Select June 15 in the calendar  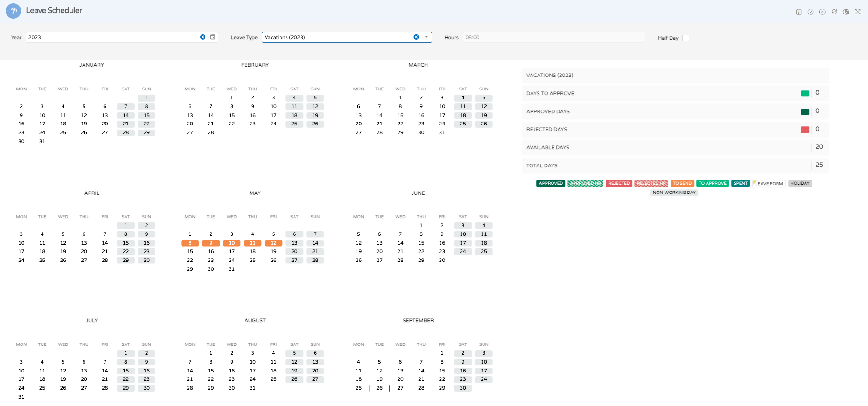[x=421, y=243]
